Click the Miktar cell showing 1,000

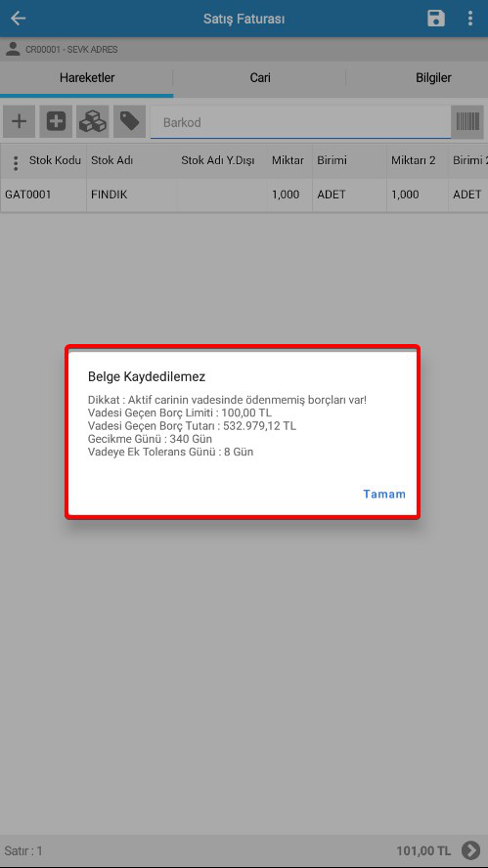286,195
